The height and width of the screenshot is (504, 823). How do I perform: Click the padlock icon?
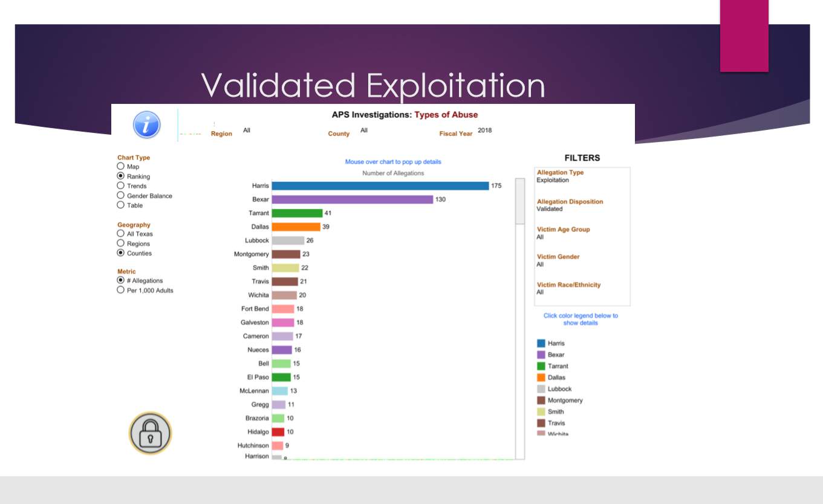150,433
